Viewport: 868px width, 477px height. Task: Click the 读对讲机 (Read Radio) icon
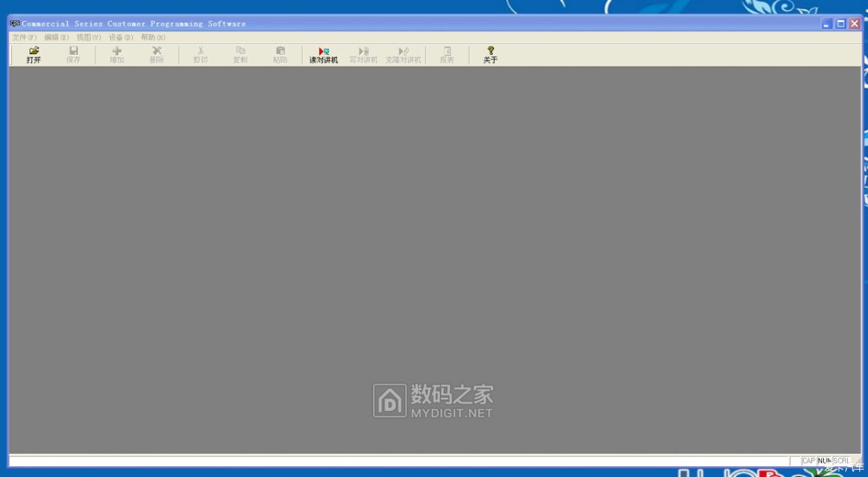323,54
